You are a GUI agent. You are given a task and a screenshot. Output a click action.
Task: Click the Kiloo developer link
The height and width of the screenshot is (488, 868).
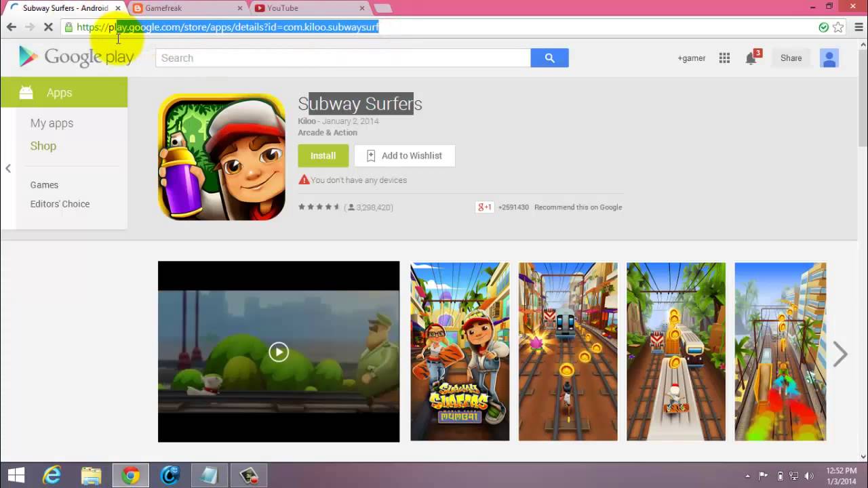(x=307, y=121)
